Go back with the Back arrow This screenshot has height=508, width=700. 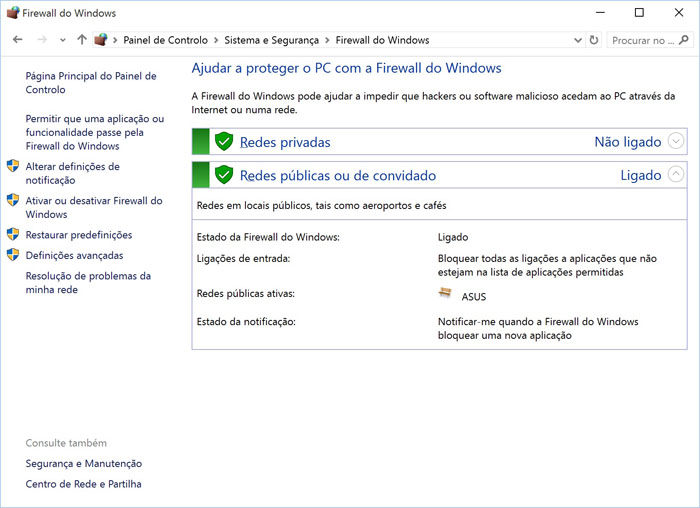(x=17, y=40)
